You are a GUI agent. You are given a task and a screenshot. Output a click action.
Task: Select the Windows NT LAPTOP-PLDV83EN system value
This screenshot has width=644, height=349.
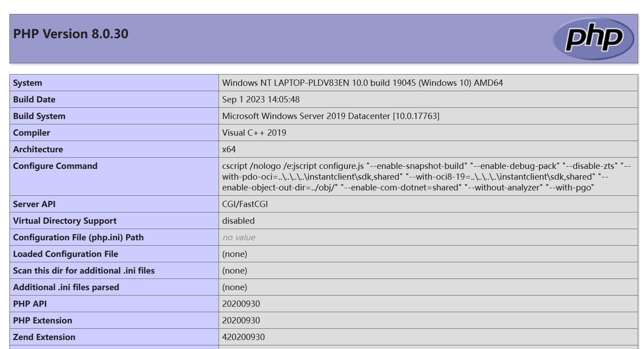pos(363,83)
